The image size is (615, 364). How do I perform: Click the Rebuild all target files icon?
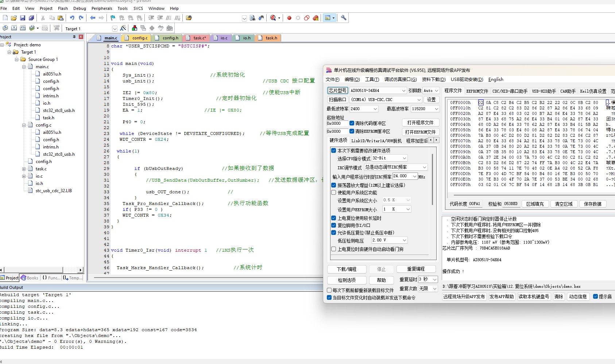23,28
